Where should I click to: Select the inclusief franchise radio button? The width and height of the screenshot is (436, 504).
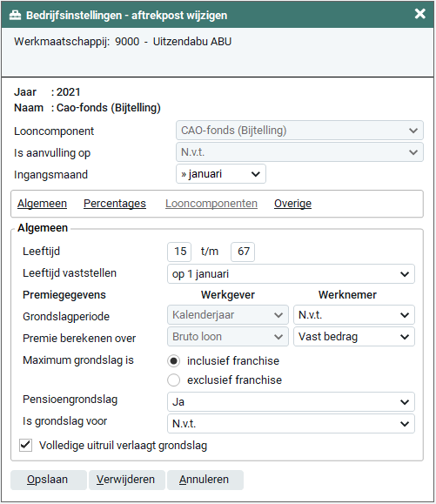[173, 361]
